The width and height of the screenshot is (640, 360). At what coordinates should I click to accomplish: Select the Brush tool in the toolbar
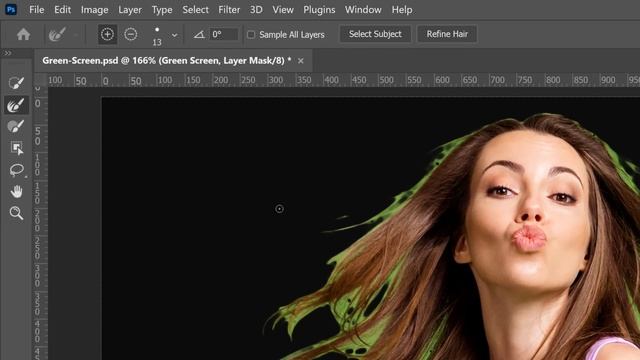pyautogui.click(x=16, y=127)
